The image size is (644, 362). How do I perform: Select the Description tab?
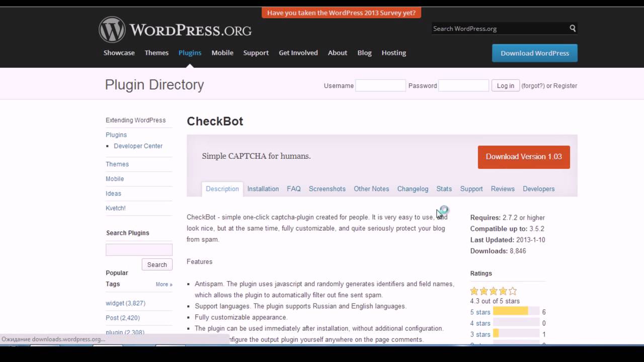[x=222, y=189]
